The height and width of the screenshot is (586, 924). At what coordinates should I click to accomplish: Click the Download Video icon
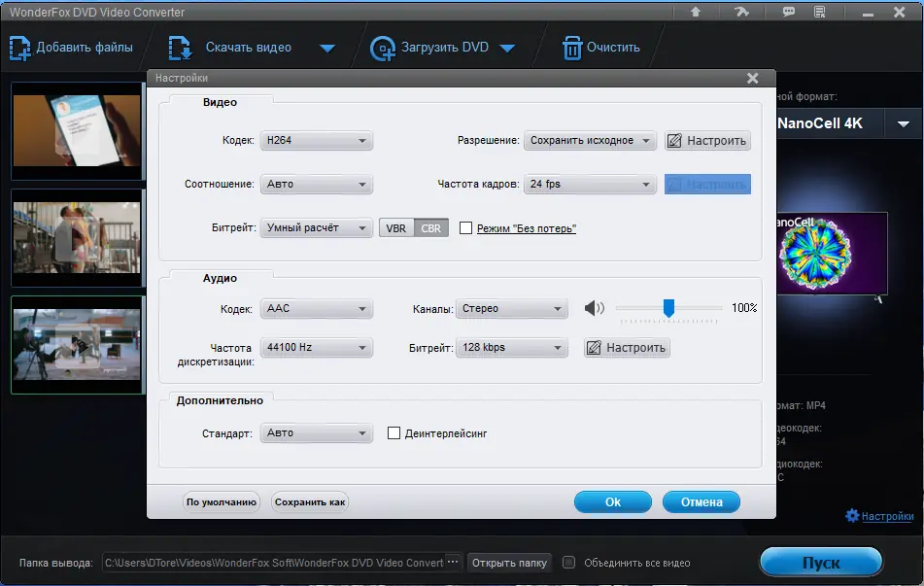click(x=180, y=48)
